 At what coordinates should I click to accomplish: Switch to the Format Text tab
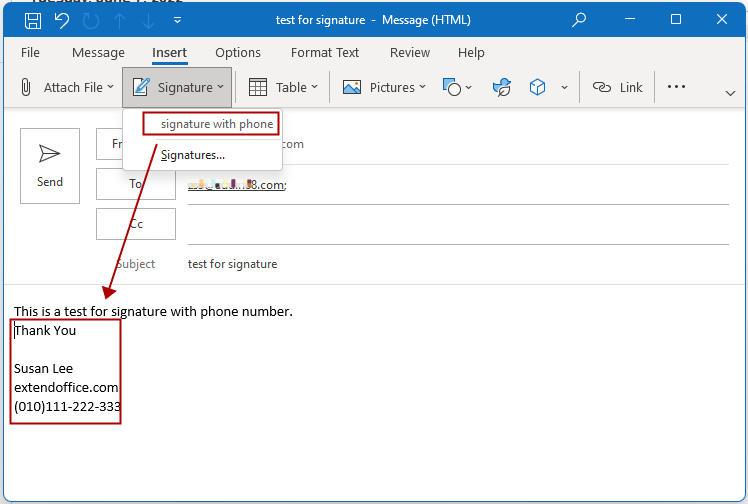pyautogui.click(x=324, y=53)
